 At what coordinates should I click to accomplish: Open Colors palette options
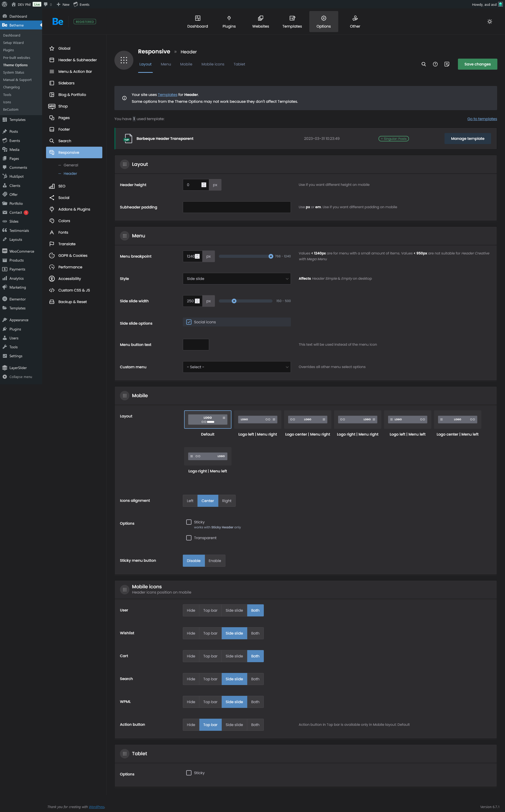(74, 221)
